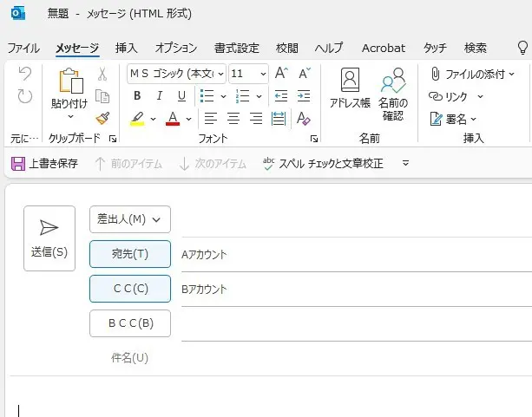Click the empty BCC input field

tap(357, 323)
